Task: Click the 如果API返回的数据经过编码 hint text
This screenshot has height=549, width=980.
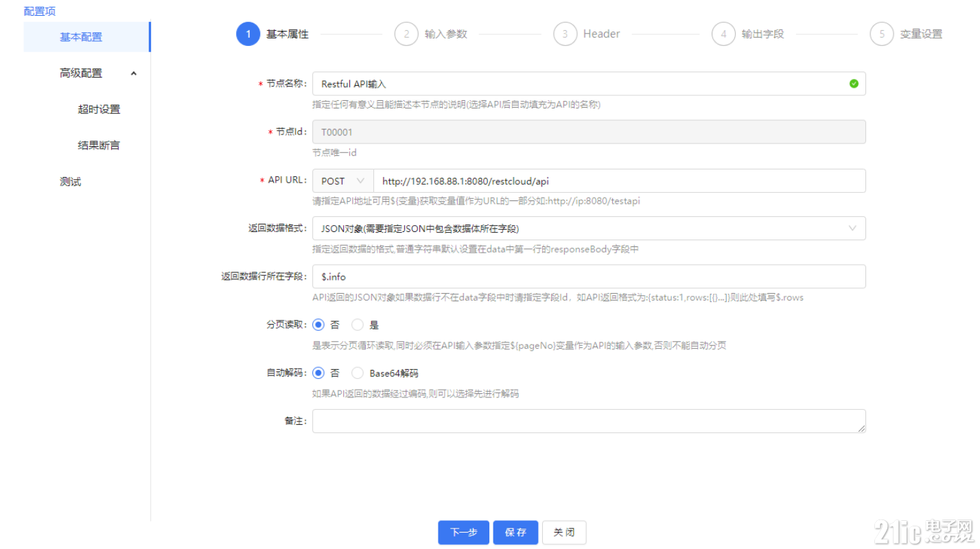Action: (x=415, y=394)
